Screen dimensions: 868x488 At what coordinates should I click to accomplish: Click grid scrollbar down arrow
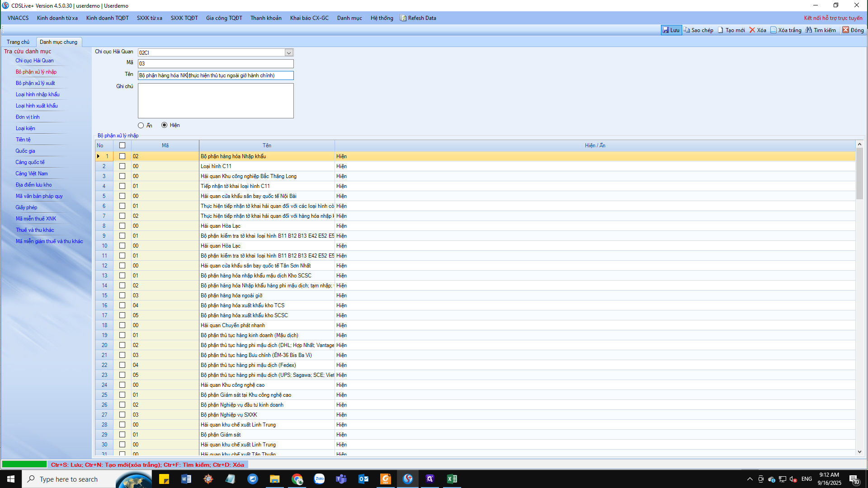pyautogui.click(x=859, y=452)
